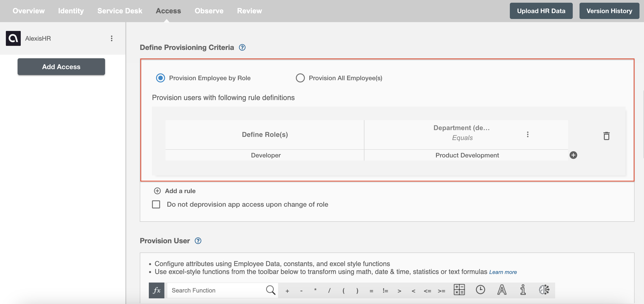Image resolution: width=644 pixels, height=304 pixels.
Task: Click the Add a rule link
Action: [180, 191]
